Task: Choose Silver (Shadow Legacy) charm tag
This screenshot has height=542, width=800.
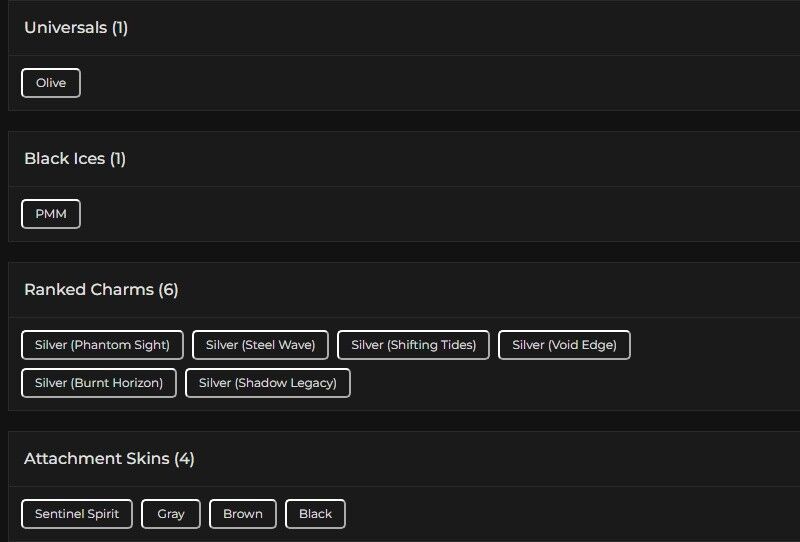Action: pos(268,383)
